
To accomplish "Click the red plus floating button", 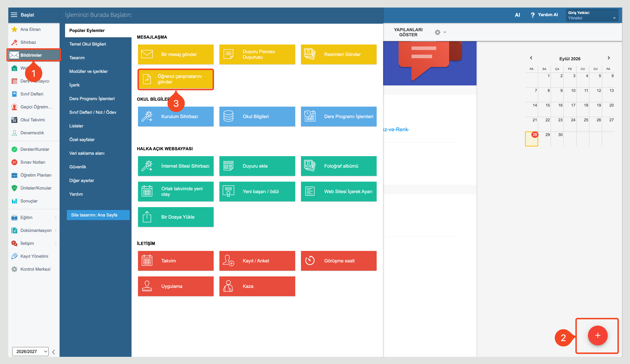I will tap(597, 335).
